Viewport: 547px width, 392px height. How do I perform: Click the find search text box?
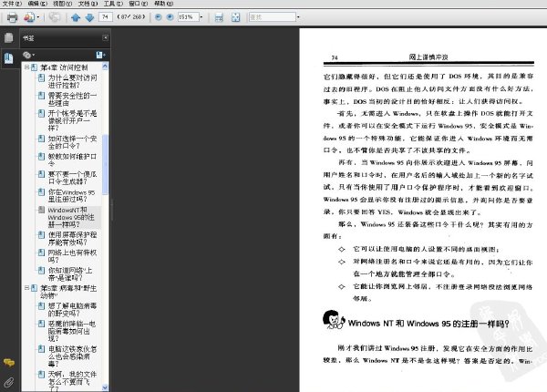coord(272,16)
